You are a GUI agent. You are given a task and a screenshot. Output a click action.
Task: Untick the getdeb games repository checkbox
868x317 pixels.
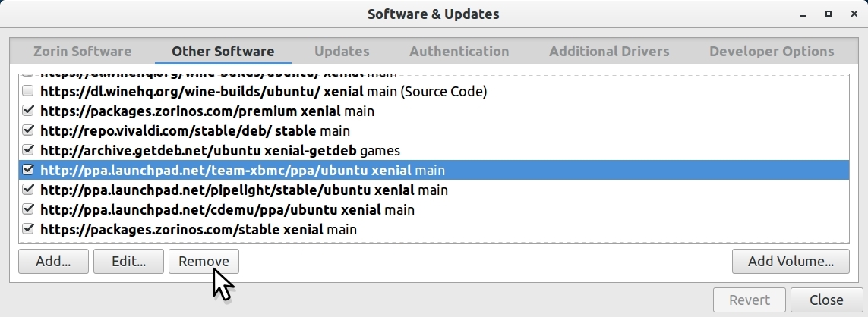pos(28,150)
